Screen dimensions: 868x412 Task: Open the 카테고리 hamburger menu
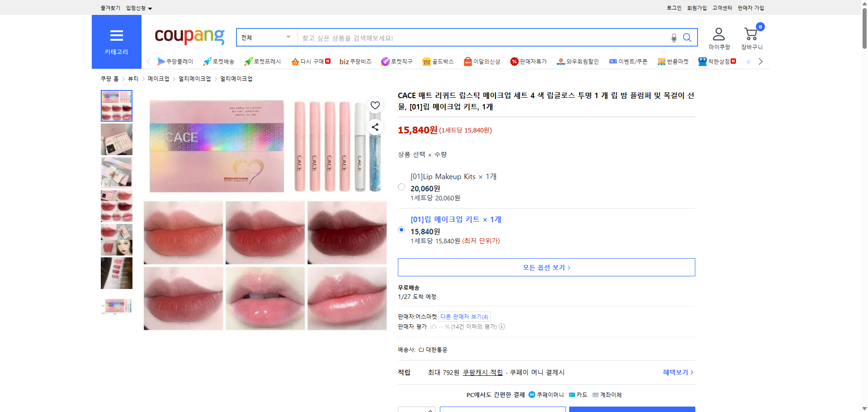pos(116,36)
